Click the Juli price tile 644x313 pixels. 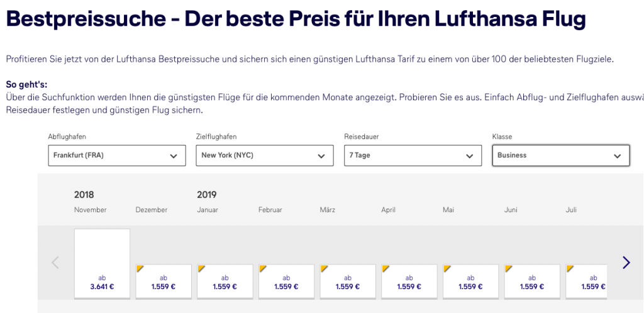tap(586, 281)
